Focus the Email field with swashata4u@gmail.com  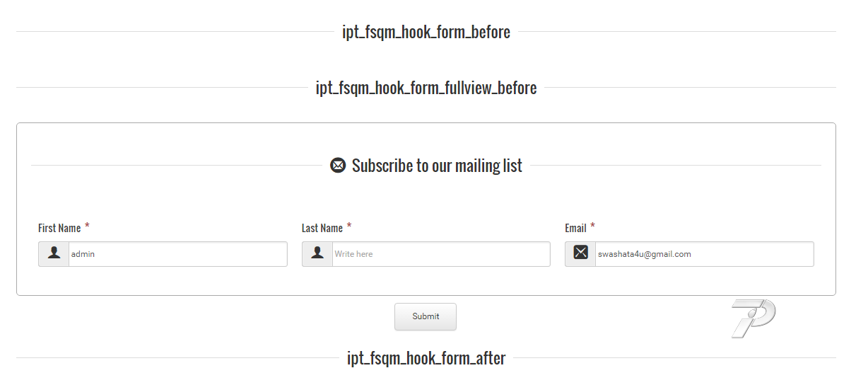click(x=704, y=254)
